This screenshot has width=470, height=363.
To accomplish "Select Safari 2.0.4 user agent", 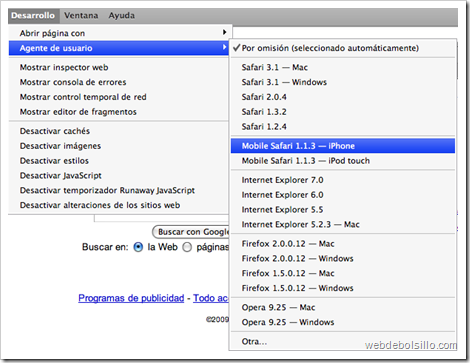I will (x=343, y=97).
